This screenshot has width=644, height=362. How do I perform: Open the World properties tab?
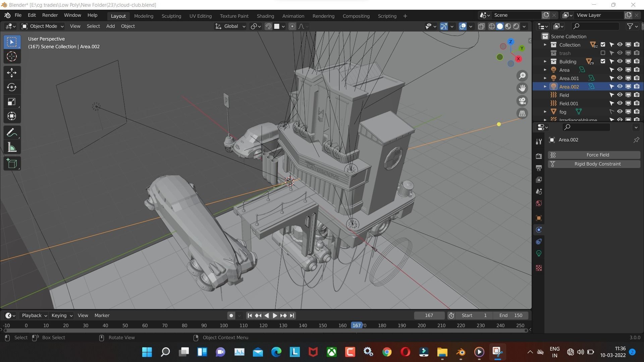pos(539,203)
